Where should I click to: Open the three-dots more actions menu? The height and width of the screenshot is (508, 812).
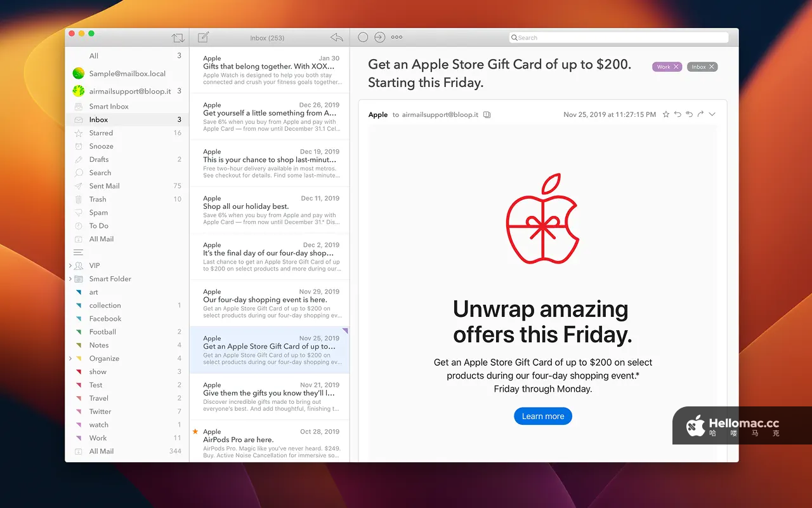click(396, 37)
